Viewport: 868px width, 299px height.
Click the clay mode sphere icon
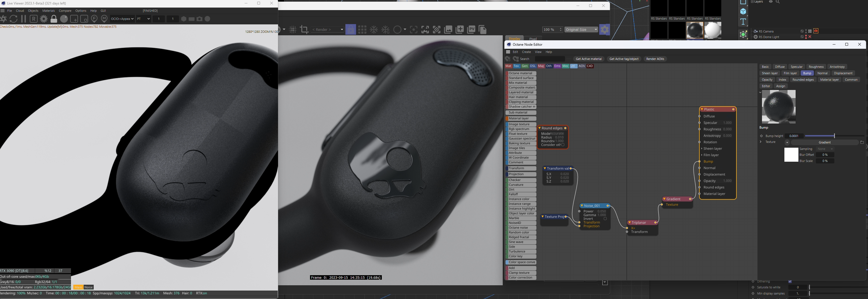(64, 19)
